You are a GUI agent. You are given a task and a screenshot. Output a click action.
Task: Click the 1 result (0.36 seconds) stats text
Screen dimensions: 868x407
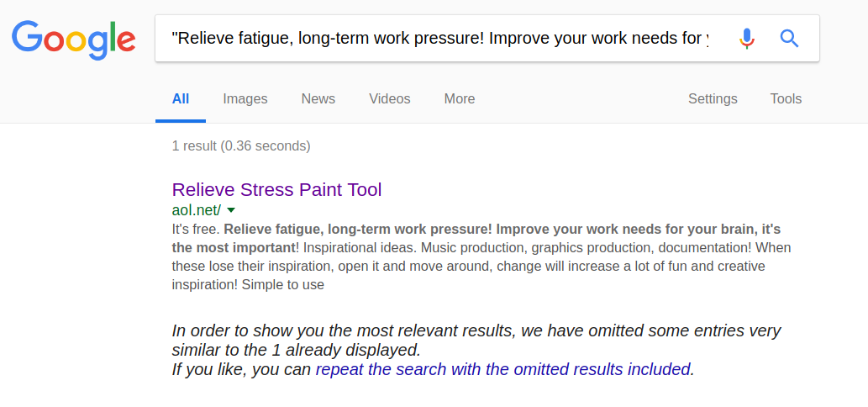point(241,146)
